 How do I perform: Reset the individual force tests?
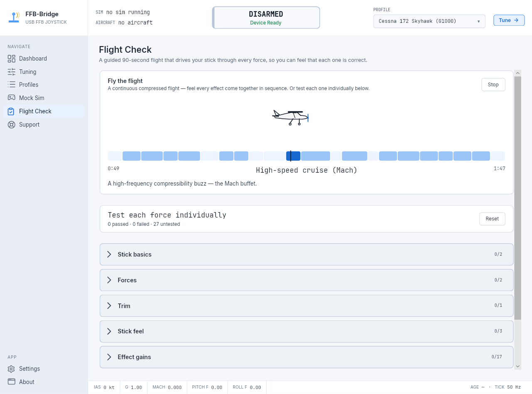[492, 219]
